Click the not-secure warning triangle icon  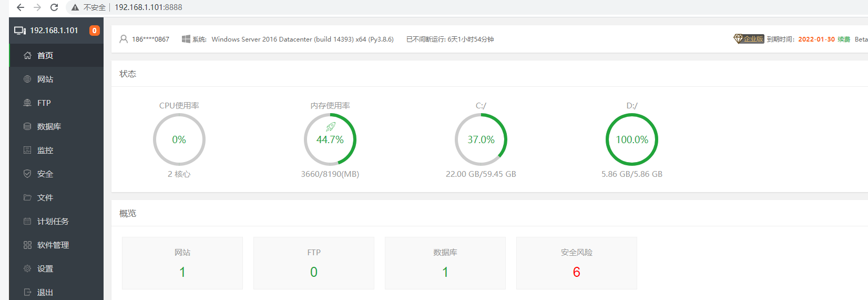75,7
